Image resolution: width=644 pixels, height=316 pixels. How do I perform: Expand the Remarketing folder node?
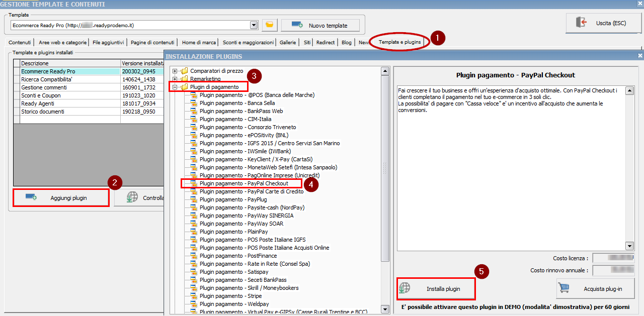tap(175, 79)
